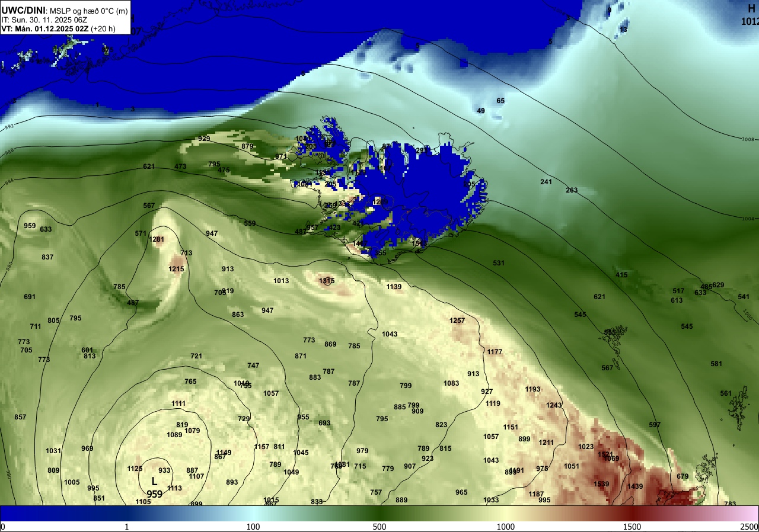Click the height value 1243
Viewport: 759px width, 532px height.
(554, 405)
